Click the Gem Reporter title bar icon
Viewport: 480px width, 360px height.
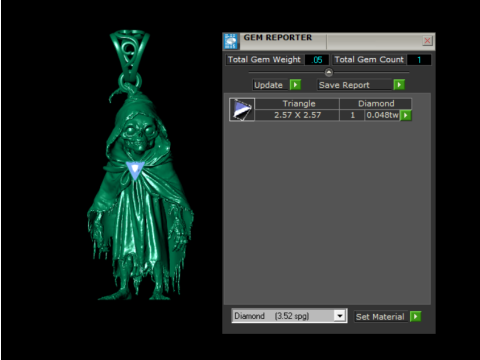click(x=231, y=41)
